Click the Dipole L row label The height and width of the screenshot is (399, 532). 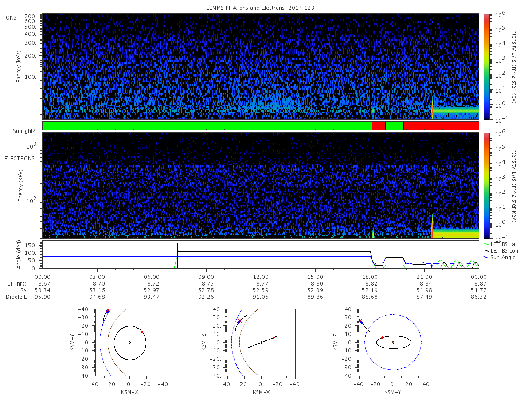point(16,297)
